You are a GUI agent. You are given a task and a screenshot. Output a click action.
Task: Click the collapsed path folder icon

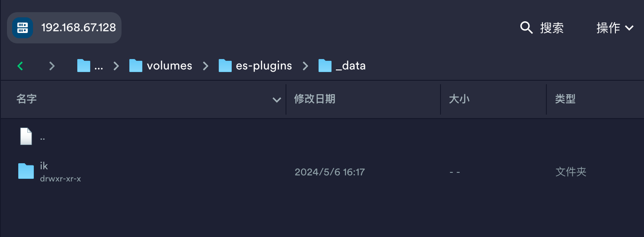click(84, 66)
